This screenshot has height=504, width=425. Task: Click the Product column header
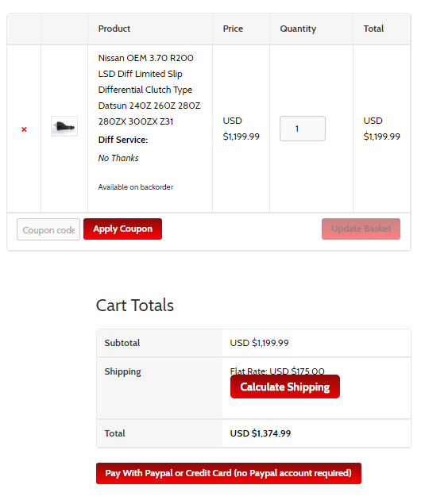coord(114,29)
